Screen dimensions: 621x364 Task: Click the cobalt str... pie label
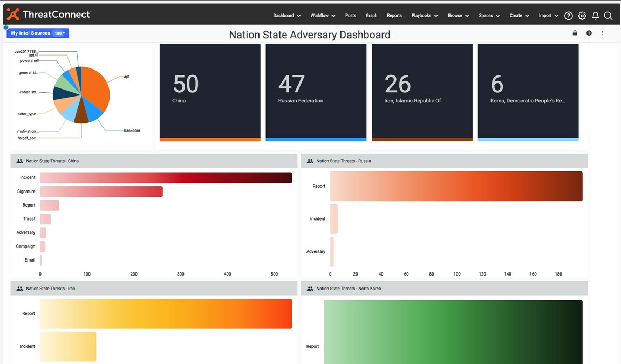coord(29,92)
